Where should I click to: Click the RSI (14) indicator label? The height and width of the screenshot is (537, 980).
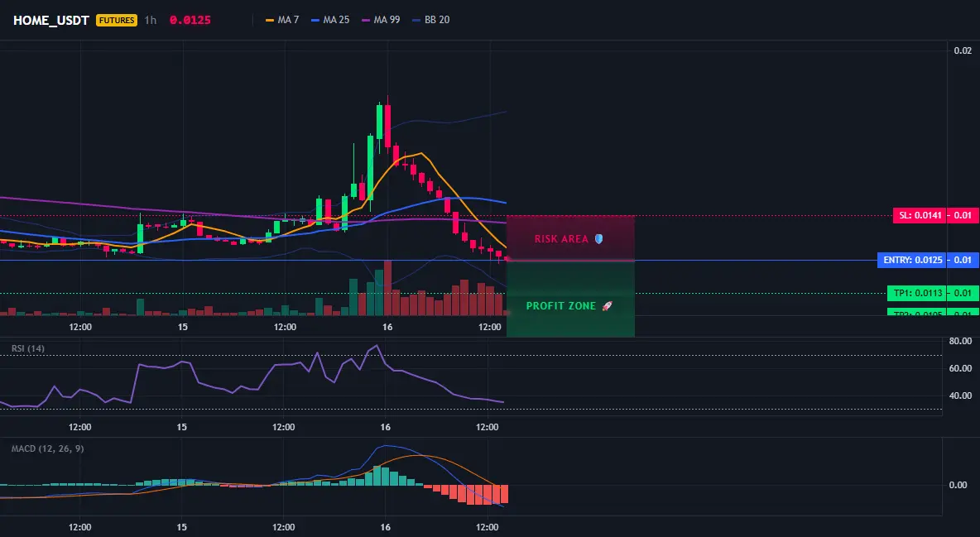coord(28,348)
